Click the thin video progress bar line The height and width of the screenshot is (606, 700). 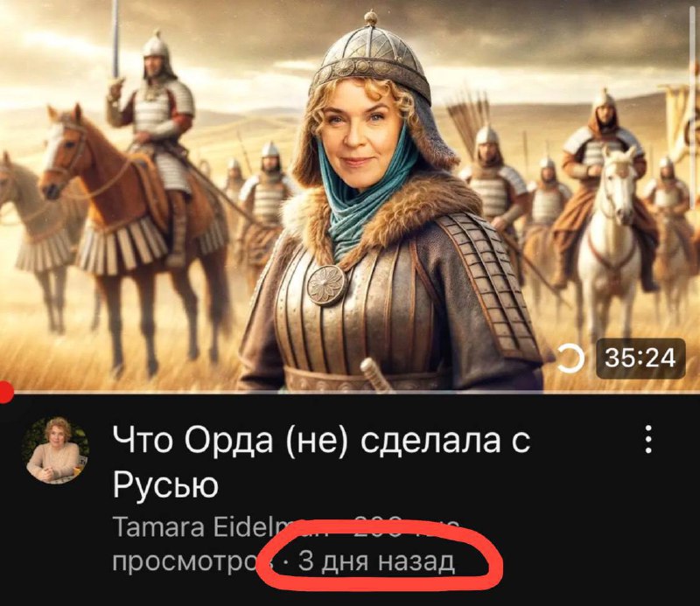350,393
